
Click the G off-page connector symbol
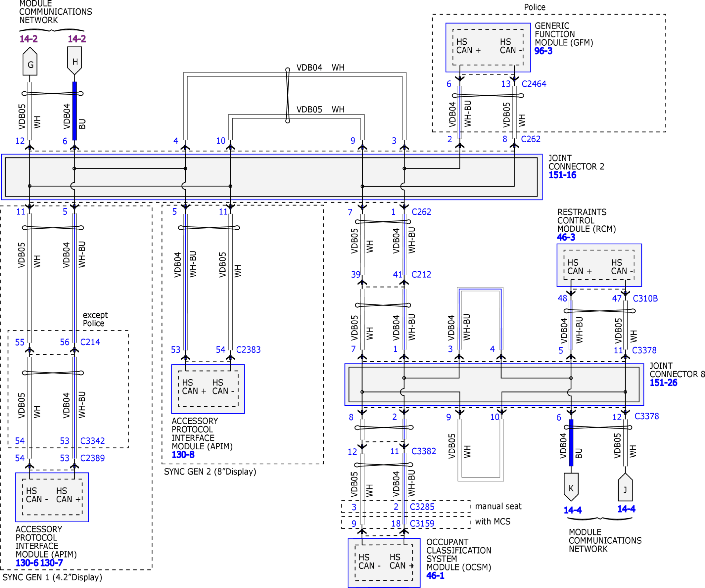click(x=30, y=62)
